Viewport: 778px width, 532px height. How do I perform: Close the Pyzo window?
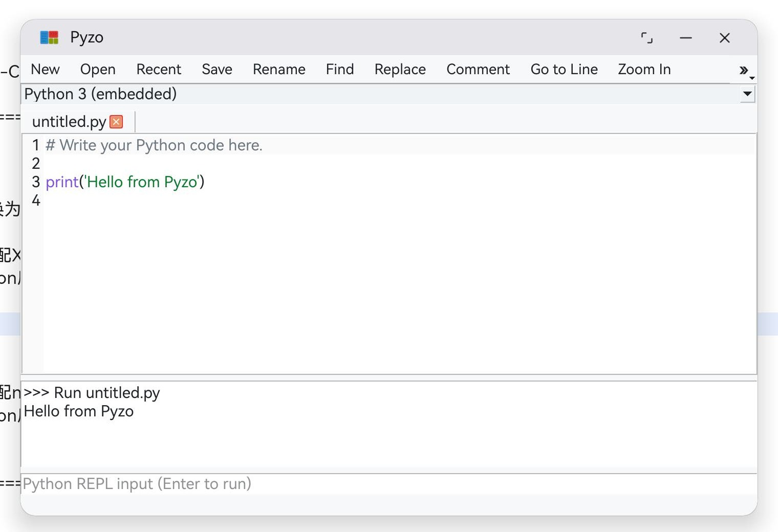725,38
